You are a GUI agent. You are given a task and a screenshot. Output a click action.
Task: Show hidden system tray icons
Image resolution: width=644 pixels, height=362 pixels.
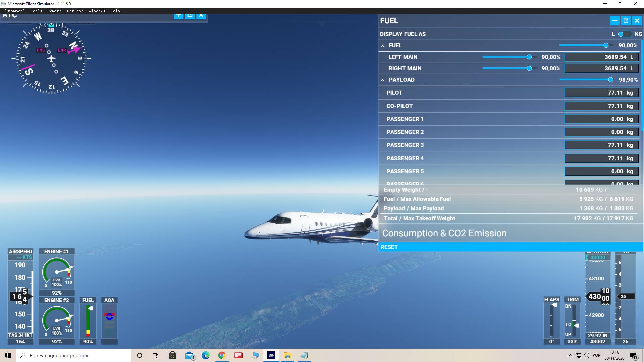570,355
